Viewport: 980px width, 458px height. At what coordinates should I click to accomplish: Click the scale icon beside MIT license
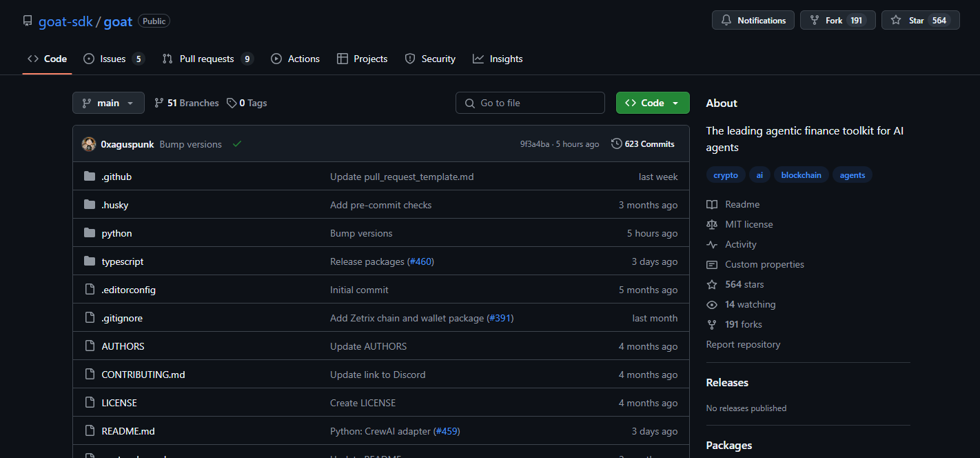pos(712,224)
